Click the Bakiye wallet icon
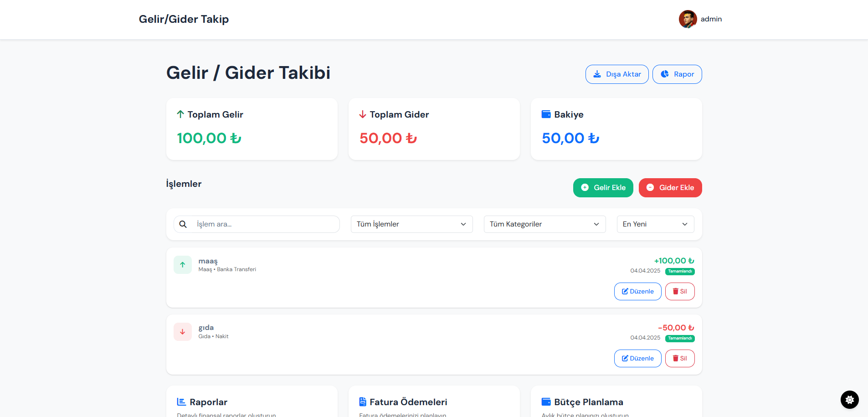This screenshot has width=868, height=417. tap(546, 114)
